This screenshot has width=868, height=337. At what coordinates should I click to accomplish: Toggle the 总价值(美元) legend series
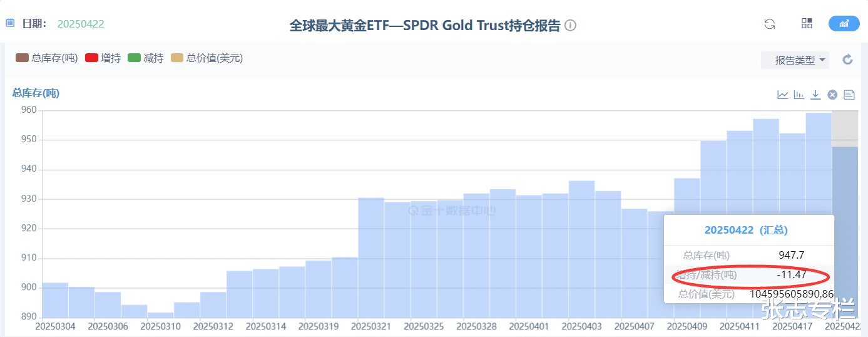pos(206,58)
